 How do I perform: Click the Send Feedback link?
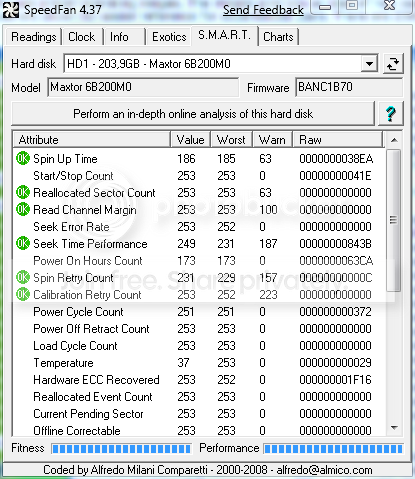click(x=263, y=10)
